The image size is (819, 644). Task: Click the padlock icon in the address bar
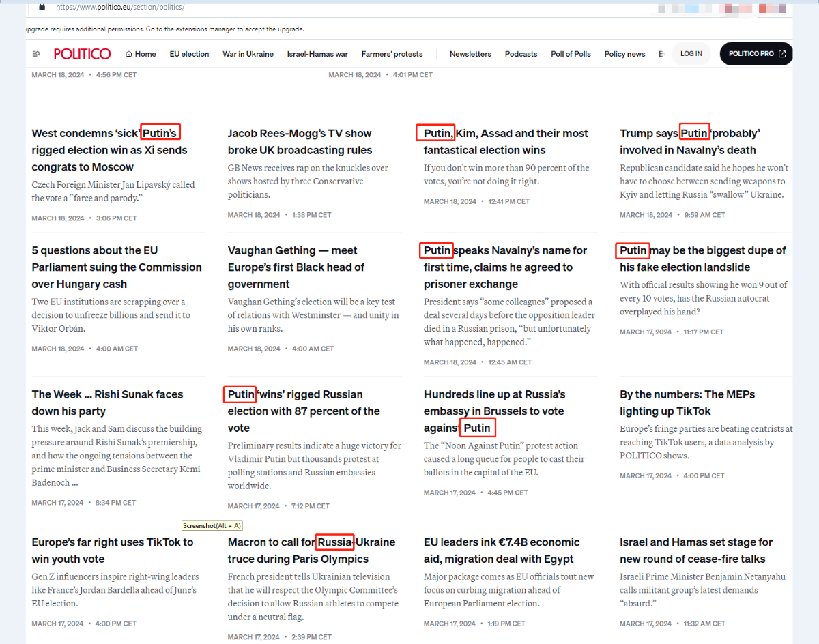[x=42, y=7]
